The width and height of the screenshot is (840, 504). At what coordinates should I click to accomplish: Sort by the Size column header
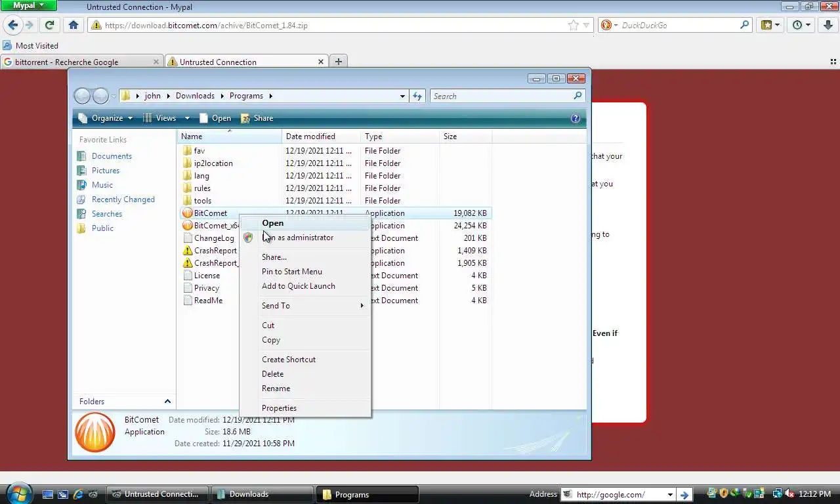click(x=465, y=136)
